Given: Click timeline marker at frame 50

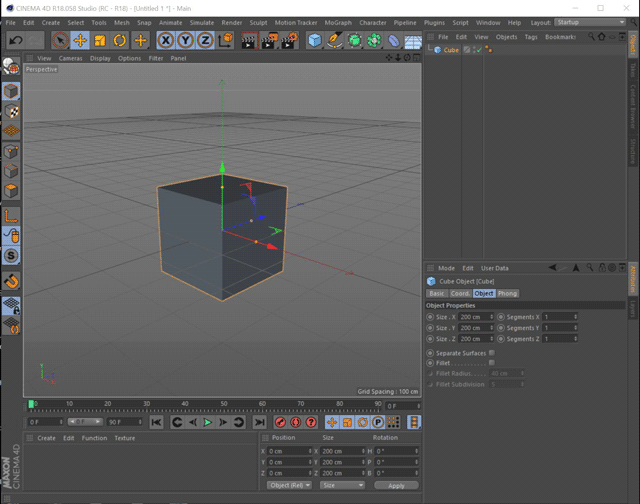Looking at the screenshot, I should pos(224,404).
